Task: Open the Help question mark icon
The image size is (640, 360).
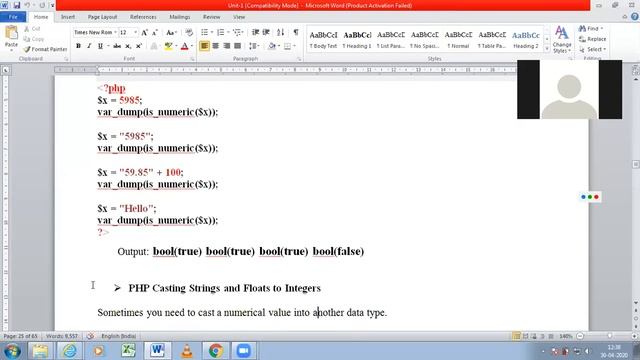Action: coord(634,17)
